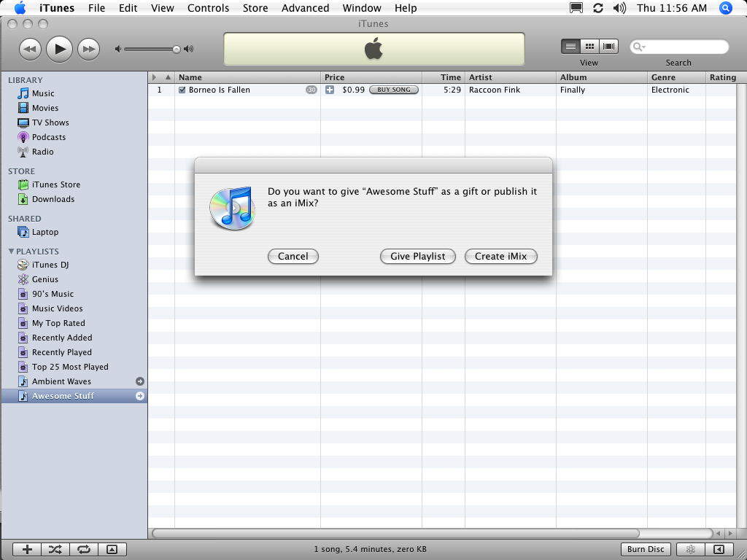Sort by the Genre column

(676, 77)
